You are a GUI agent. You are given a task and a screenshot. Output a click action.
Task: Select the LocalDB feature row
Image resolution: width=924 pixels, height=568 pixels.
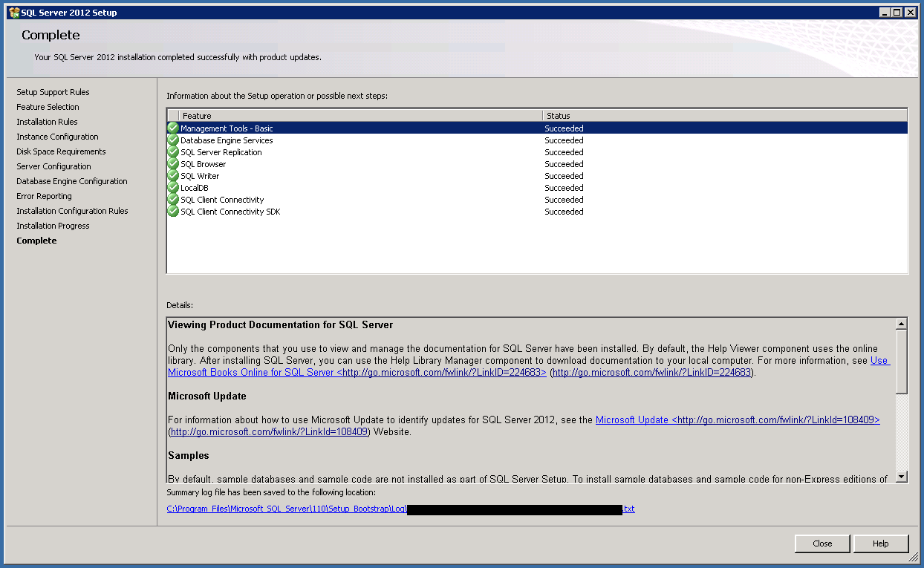537,187
